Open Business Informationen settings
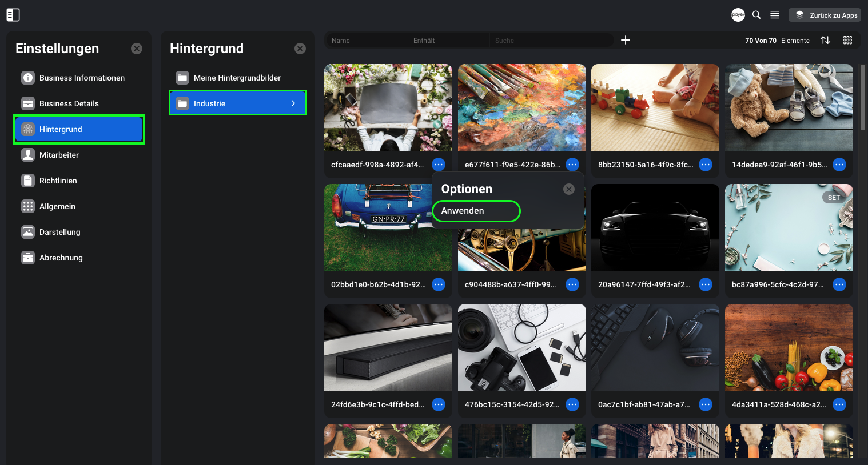Image resolution: width=868 pixels, height=465 pixels. tap(79, 78)
